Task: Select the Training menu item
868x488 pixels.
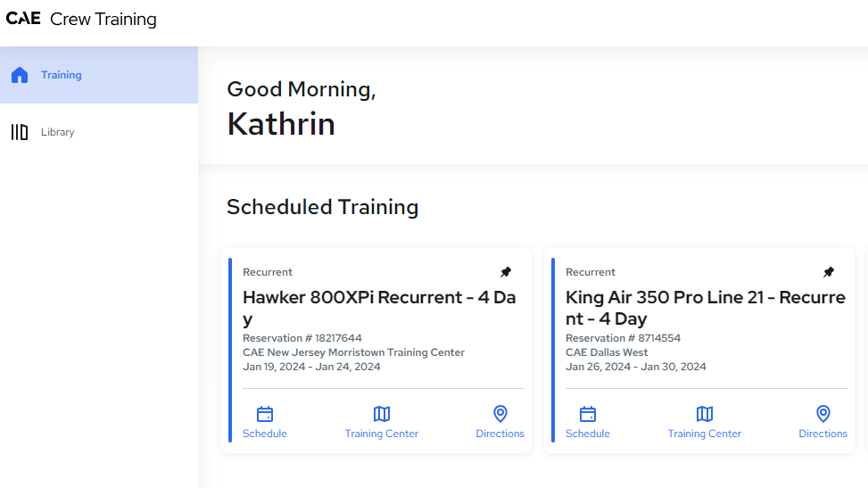Action: (x=99, y=75)
